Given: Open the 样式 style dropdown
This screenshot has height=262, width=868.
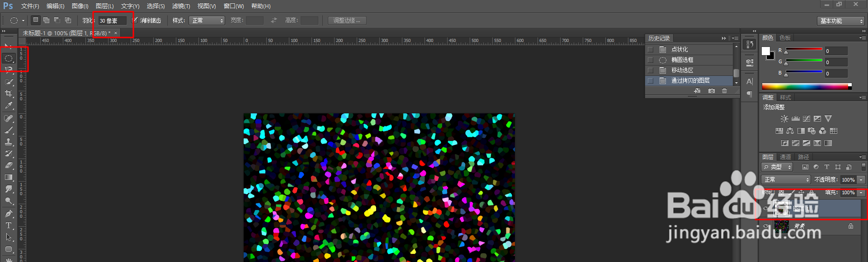Looking at the screenshot, I should pyautogui.click(x=207, y=20).
